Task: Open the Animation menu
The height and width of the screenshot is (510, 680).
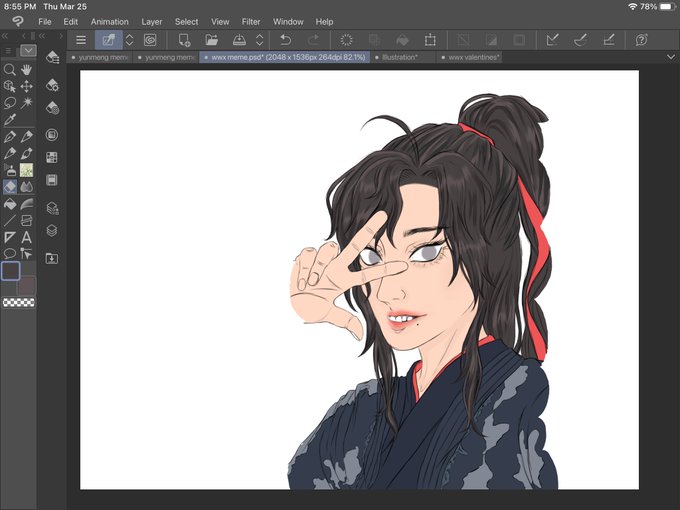Action: point(109,22)
